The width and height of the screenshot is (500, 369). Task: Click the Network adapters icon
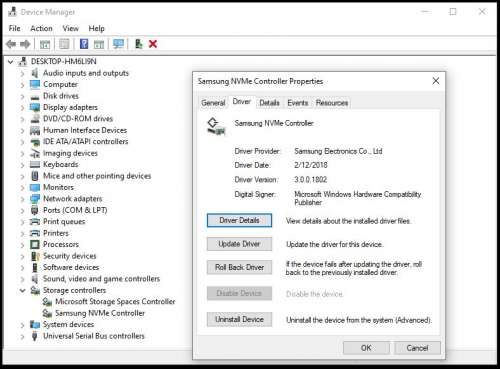pyautogui.click(x=35, y=199)
